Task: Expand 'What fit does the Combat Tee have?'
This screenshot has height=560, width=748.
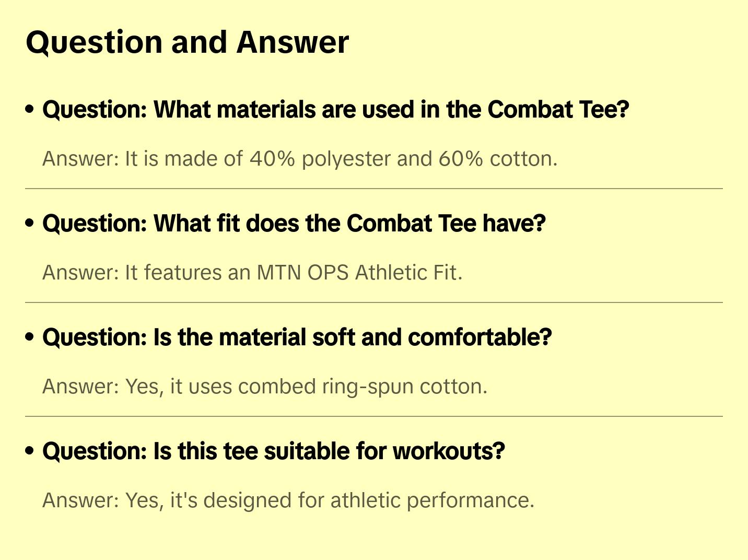Action: point(294,224)
